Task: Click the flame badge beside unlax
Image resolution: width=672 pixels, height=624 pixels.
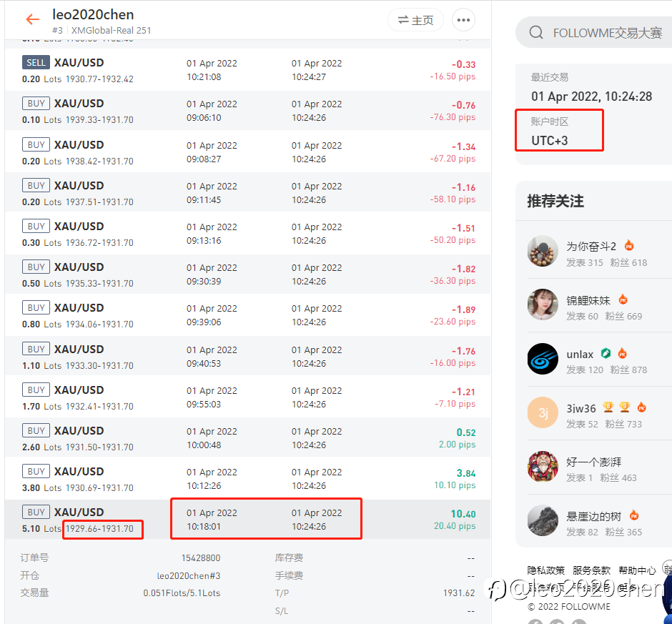Action: click(x=622, y=353)
